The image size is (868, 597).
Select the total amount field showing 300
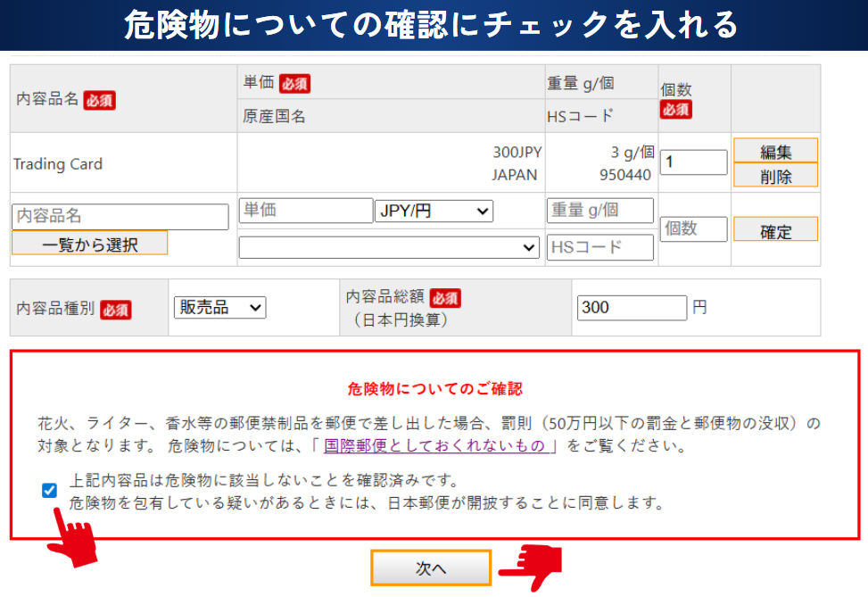632,308
